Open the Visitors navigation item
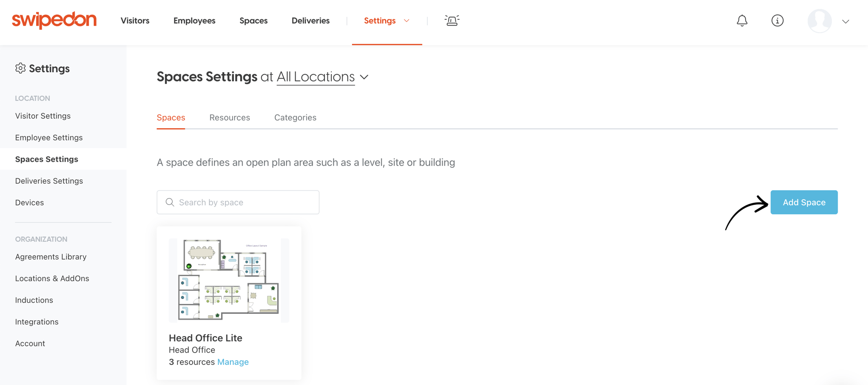The width and height of the screenshot is (868, 385). (135, 20)
